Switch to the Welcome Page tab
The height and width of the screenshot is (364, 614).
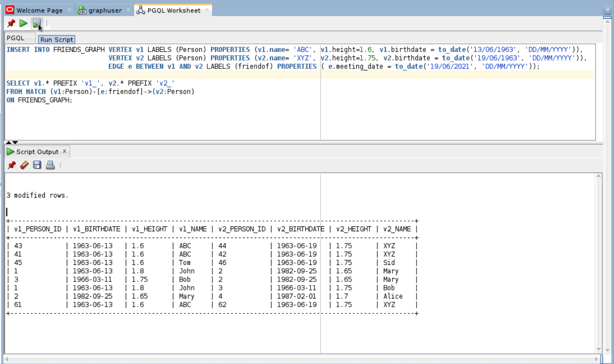coord(39,10)
